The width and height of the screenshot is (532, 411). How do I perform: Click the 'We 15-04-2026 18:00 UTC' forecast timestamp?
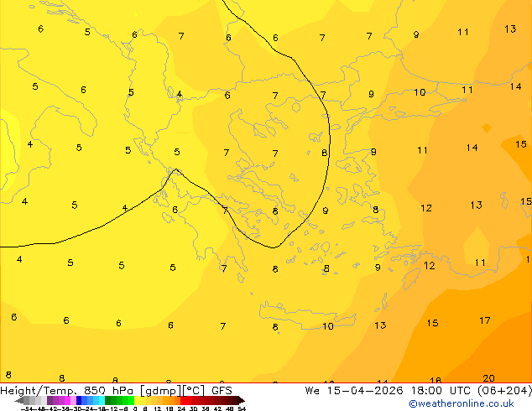pyautogui.click(x=388, y=391)
